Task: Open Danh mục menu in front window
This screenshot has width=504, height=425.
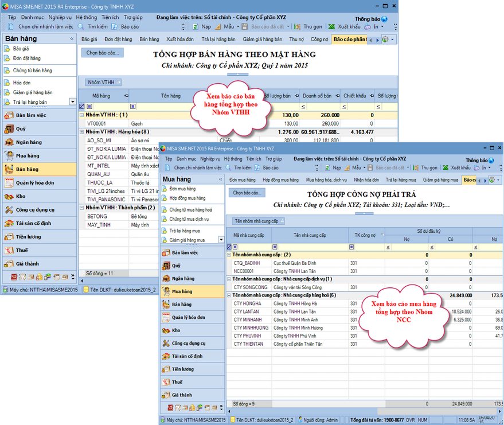Action: click(186, 159)
